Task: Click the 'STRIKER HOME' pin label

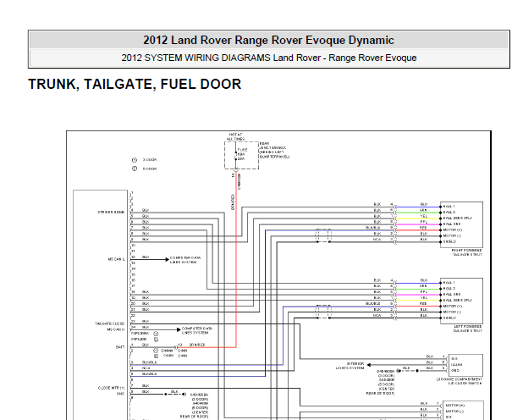Action: [x=111, y=213]
